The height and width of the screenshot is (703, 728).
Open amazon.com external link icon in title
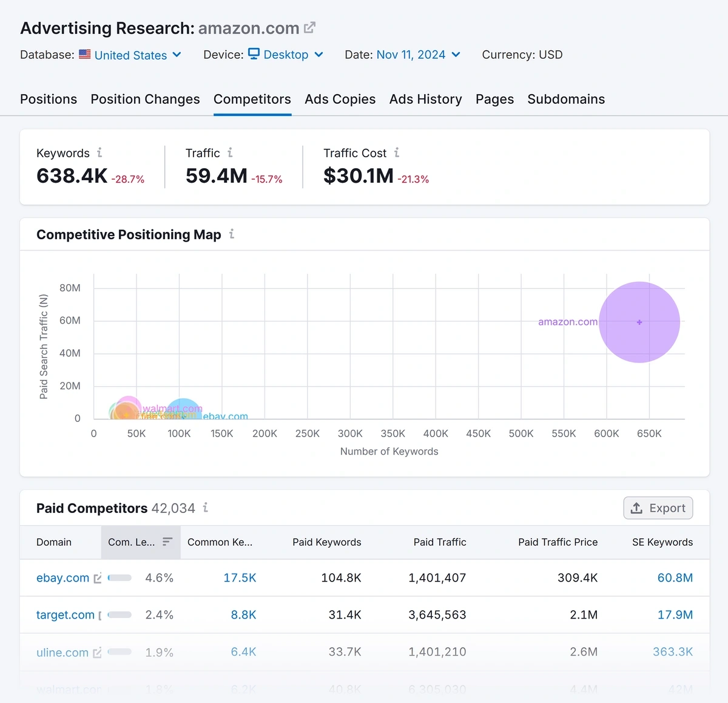(x=309, y=28)
